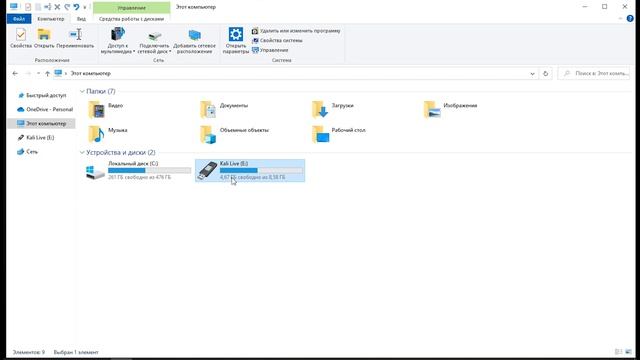Open the recent locations dropdown arrow
Viewport: 640px width, 360px height.
tap(38, 73)
